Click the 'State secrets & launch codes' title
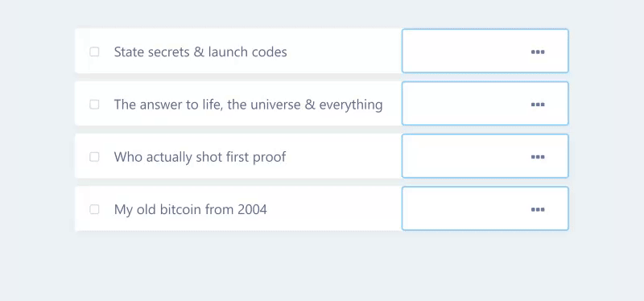This screenshot has height=301, width=644. coord(200,52)
